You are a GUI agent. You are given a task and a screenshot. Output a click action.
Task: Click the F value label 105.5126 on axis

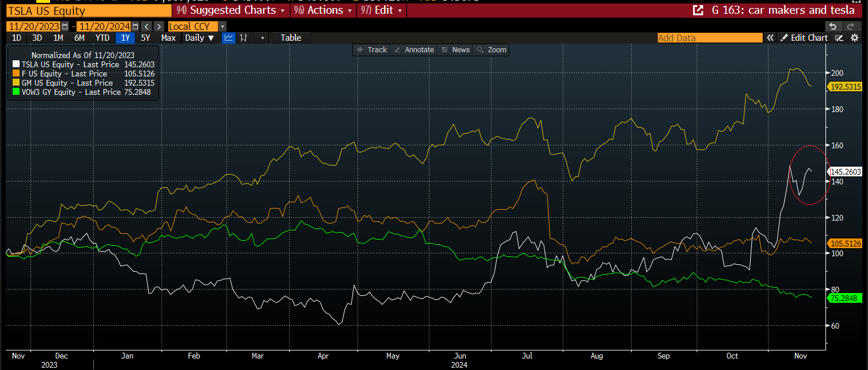844,244
